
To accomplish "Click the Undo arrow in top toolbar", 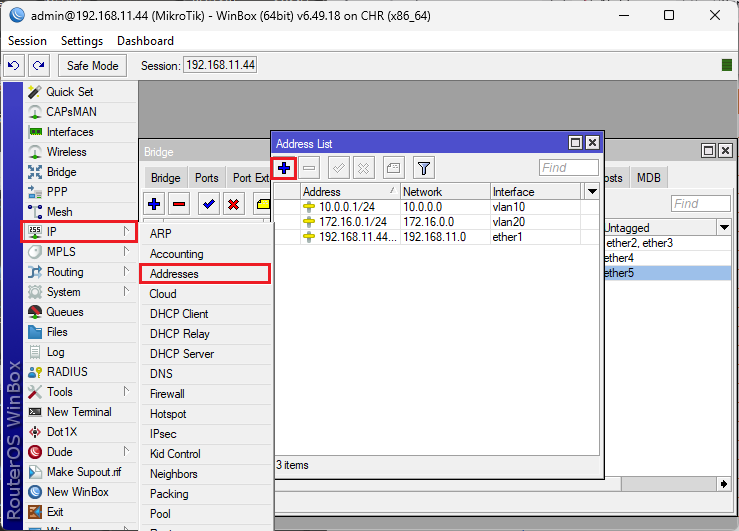I will point(14,65).
